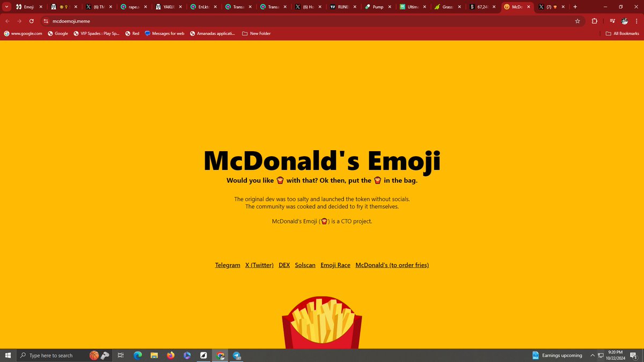Open the VIP Spades bookmark
This screenshot has width=644, height=362.
pyautogui.click(x=96, y=33)
